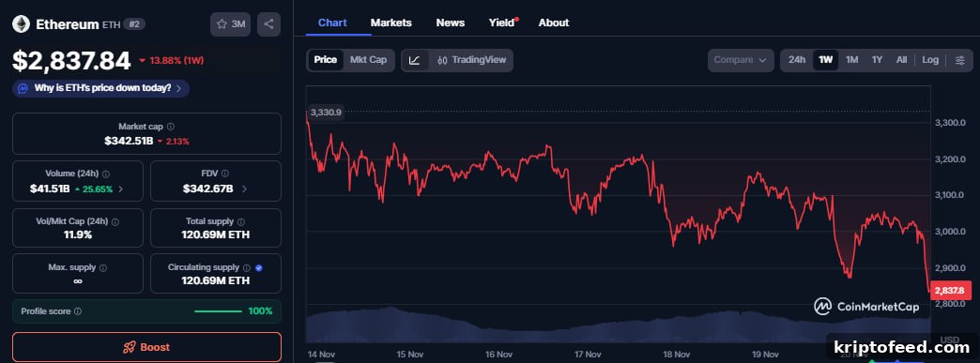980x363 pixels.
Task: Click Market cap info icon
Action: 171,127
